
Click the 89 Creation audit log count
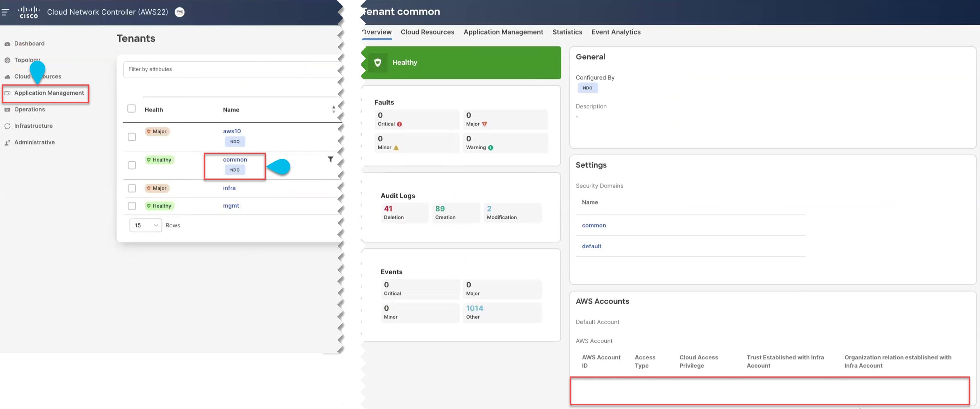pyautogui.click(x=440, y=209)
